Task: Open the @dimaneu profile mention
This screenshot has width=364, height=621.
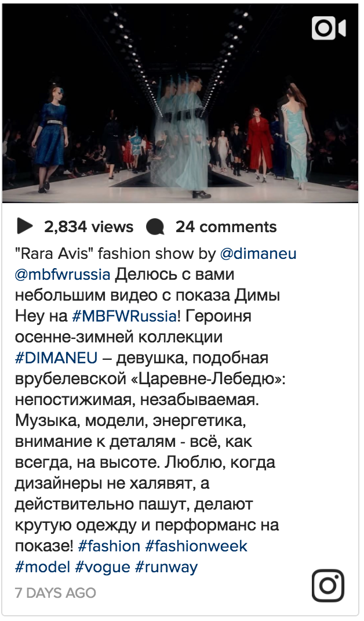Action: [x=259, y=254]
